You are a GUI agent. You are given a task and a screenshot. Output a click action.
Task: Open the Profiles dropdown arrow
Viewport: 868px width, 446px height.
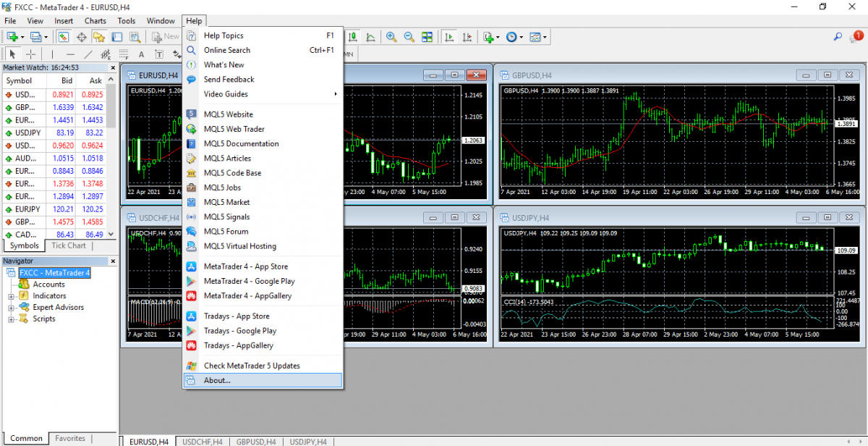pos(46,36)
